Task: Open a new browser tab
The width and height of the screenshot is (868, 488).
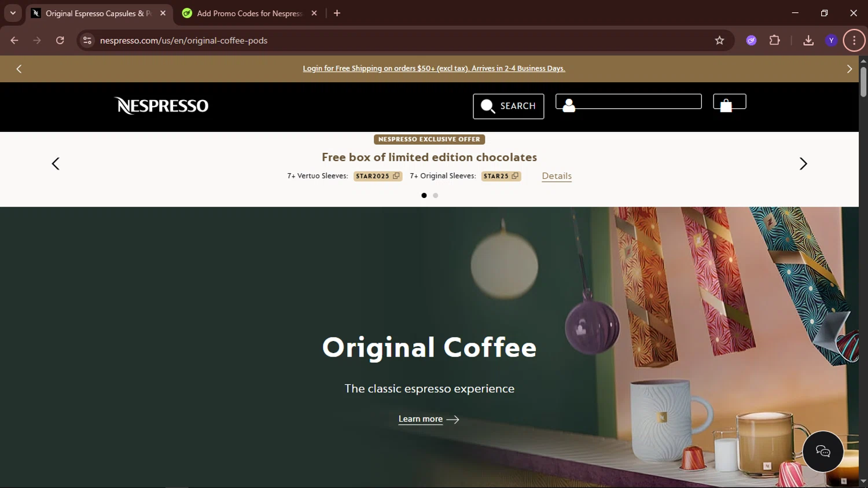Action: [337, 13]
